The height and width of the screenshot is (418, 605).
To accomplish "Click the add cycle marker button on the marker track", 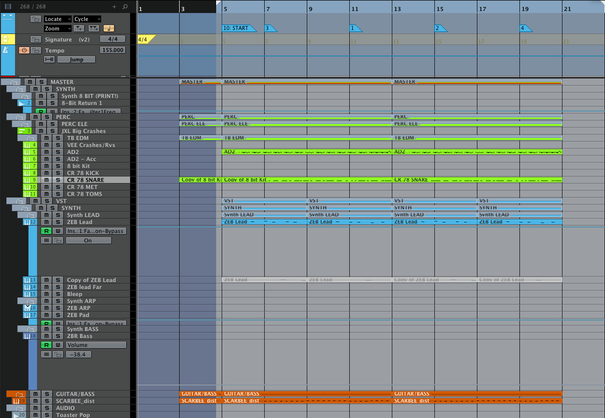I will 94,29.
